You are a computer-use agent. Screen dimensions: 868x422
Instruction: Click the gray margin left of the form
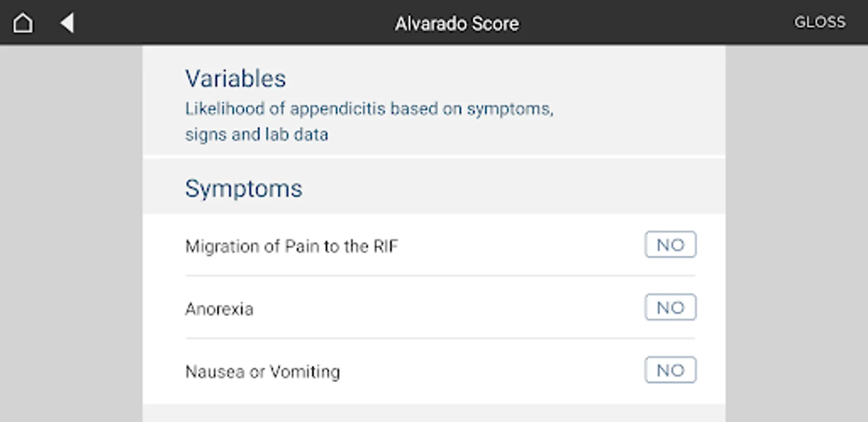71,234
